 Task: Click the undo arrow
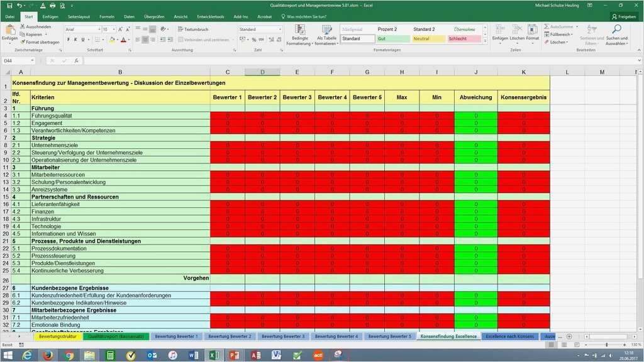(19, 5)
